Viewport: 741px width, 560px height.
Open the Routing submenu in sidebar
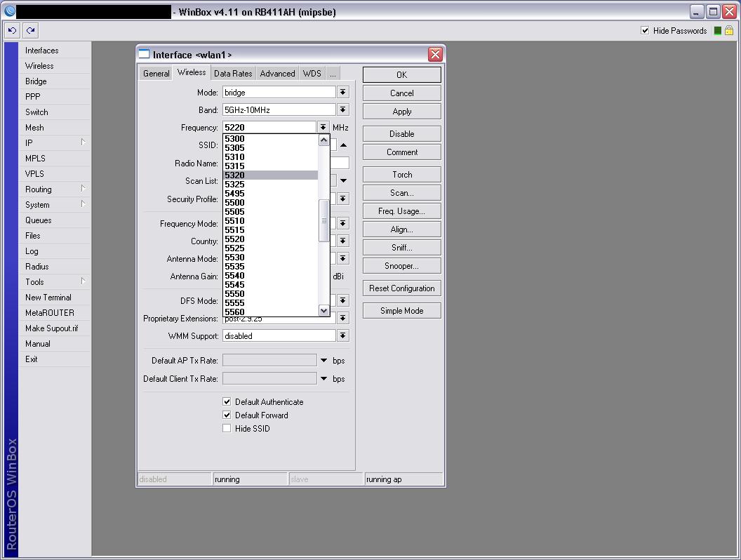tap(54, 189)
